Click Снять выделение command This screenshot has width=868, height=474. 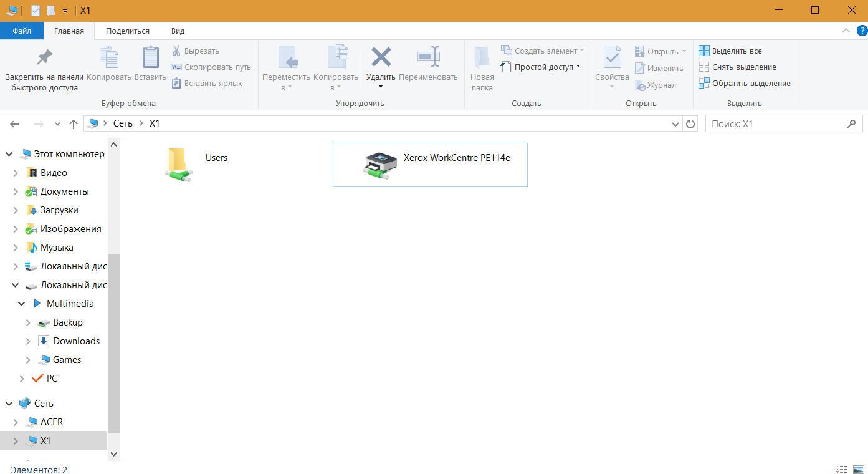pyautogui.click(x=737, y=67)
